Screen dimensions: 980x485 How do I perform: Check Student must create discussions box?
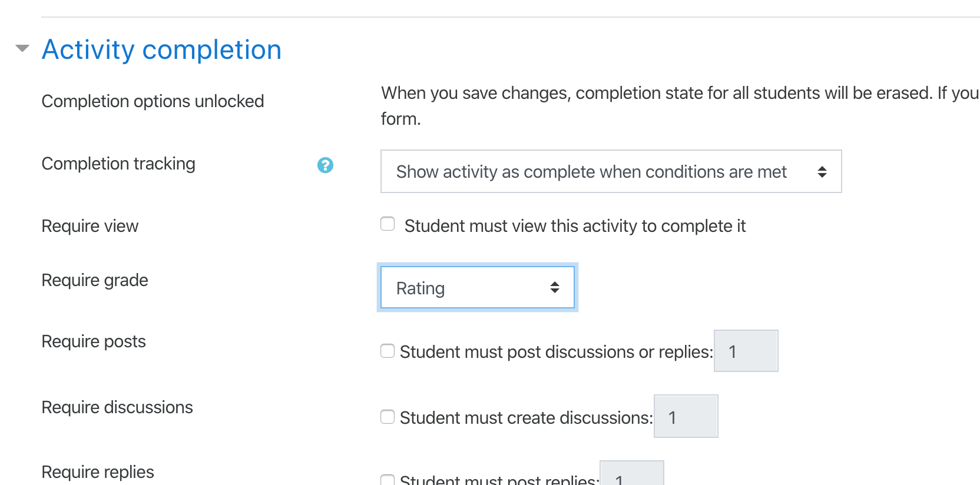pyautogui.click(x=388, y=417)
